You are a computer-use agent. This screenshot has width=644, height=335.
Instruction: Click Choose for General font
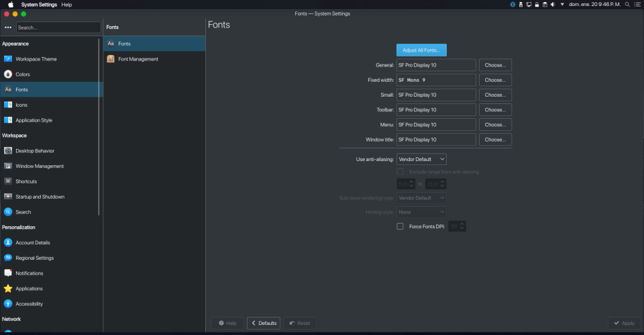(495, 65)
